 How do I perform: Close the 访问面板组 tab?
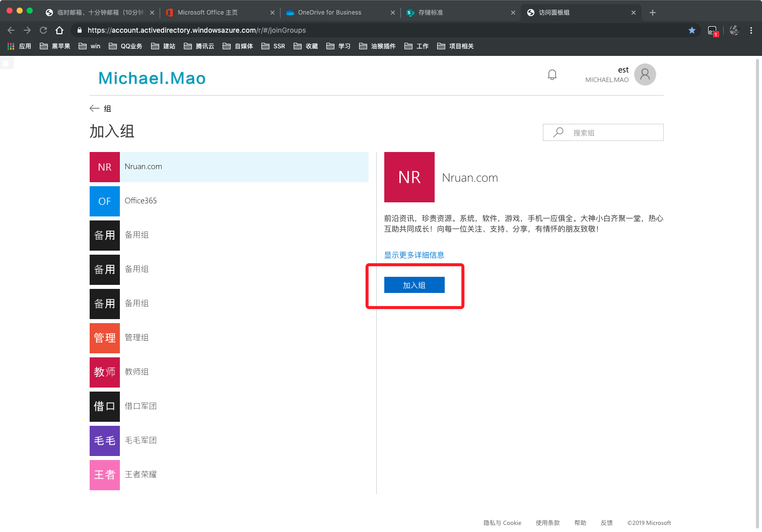pyautogui.click(x=634, y=13)
